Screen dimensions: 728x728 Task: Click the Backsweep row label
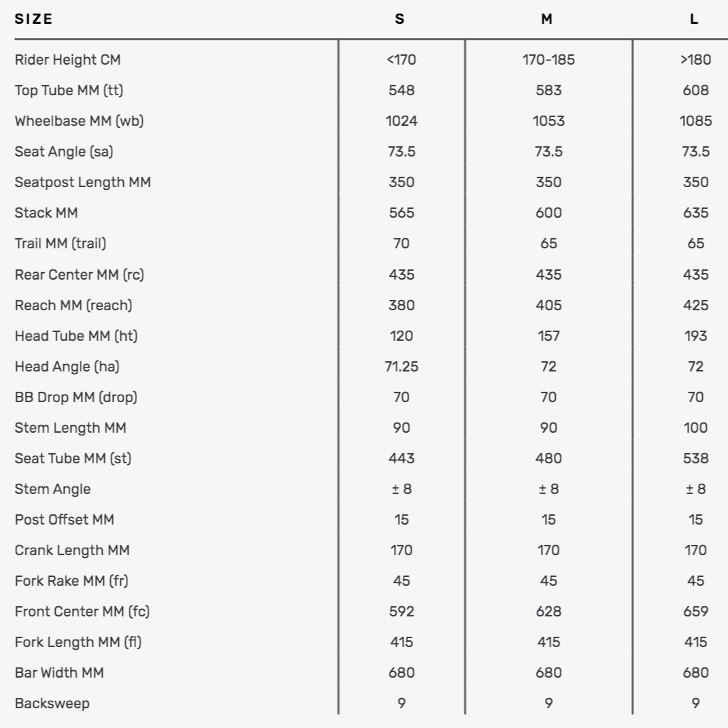pyautogui.click(x=52, y=704)
